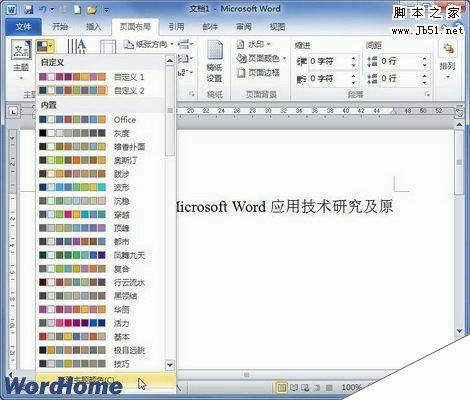Click the new blank document icon

click(77, 10)
